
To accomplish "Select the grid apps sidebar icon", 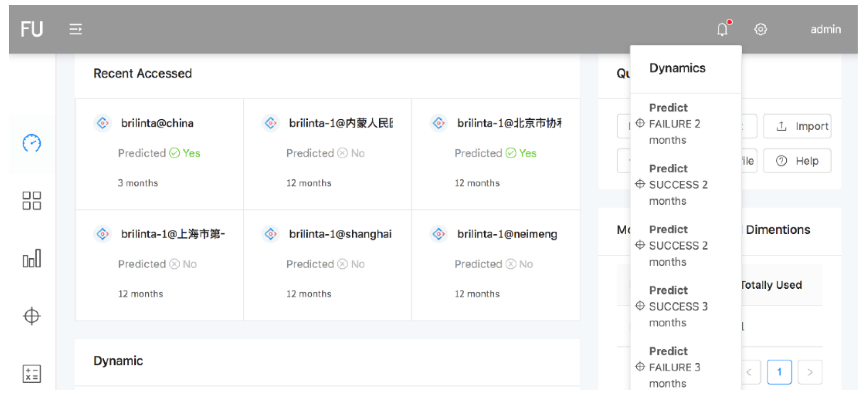I will point(32,201).
